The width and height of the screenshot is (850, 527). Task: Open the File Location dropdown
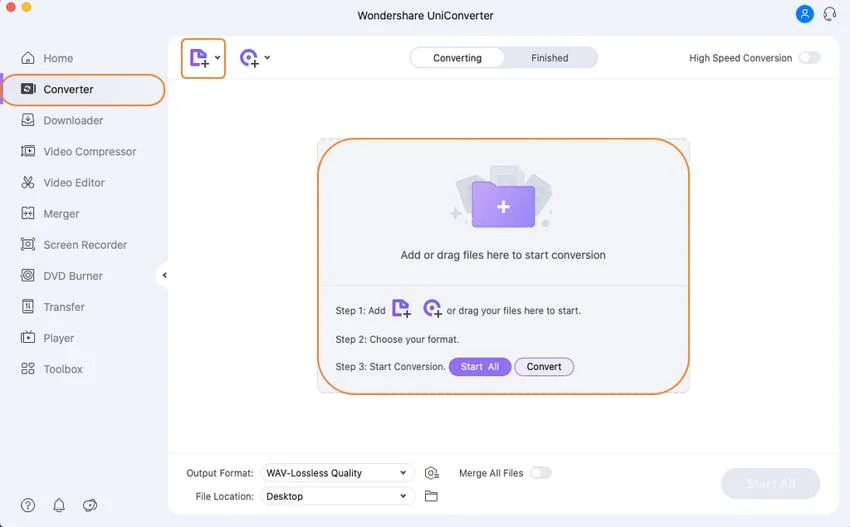(337, 496)
